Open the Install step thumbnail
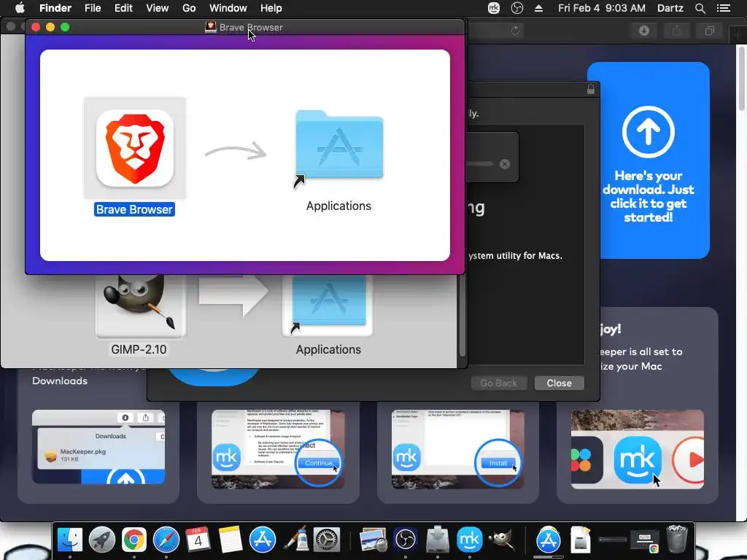747x560 pixels. tap(458, 449)
